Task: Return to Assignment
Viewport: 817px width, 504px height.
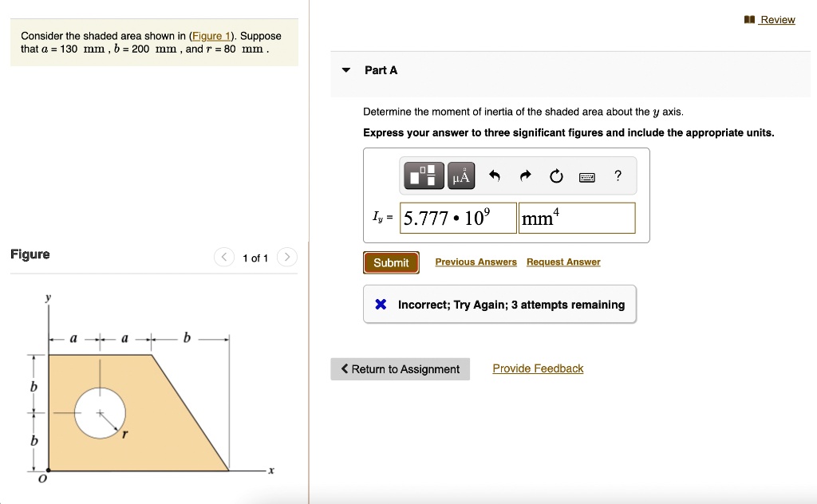Action: point(400,368)
